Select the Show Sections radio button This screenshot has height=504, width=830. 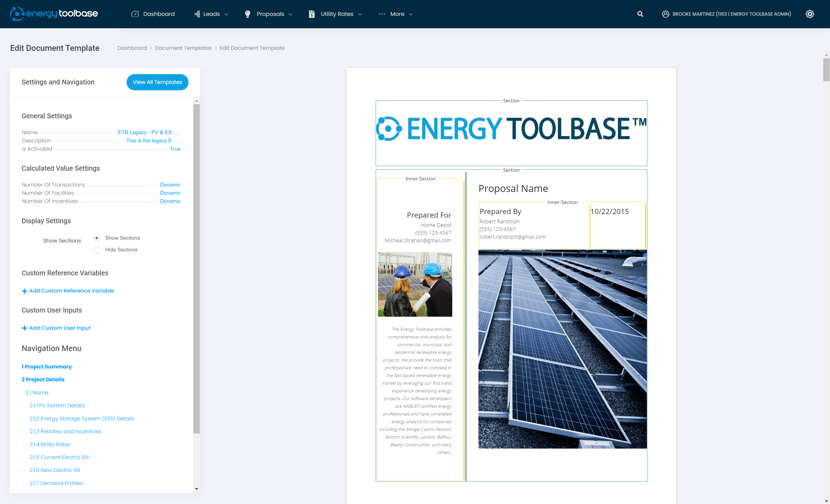click(97, 238)
